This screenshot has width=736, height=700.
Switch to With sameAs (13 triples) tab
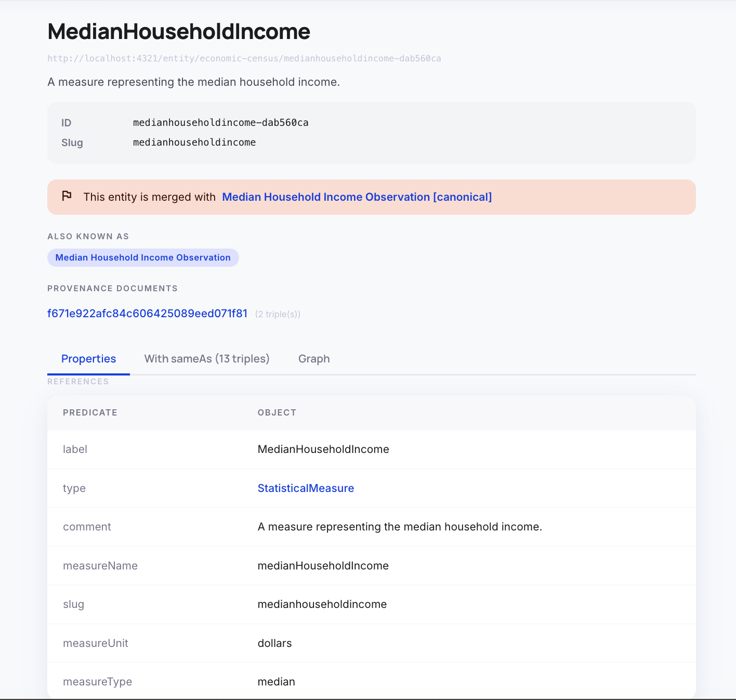(207, 359)
